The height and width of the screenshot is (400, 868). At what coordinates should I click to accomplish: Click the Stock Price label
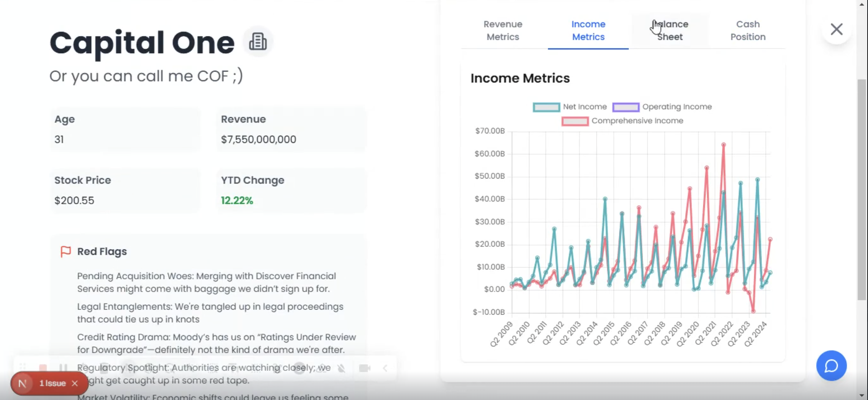click(82, 180)
